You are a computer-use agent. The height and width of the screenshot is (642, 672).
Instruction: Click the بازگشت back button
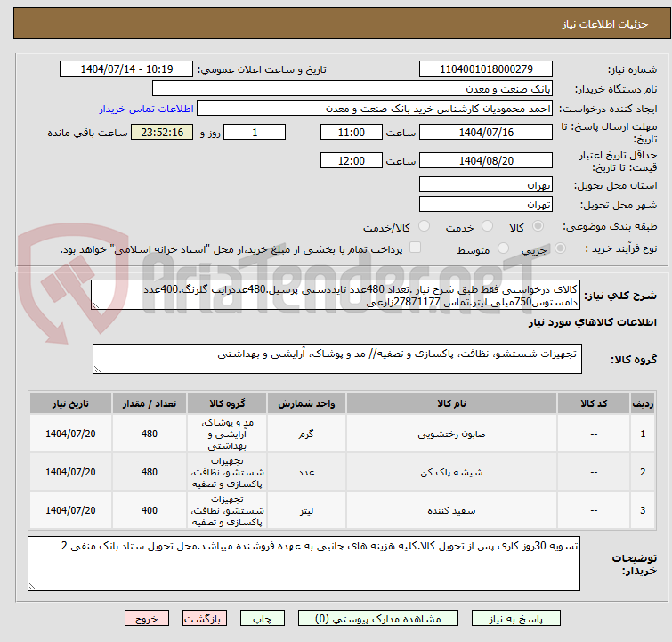tap(206, 617)
